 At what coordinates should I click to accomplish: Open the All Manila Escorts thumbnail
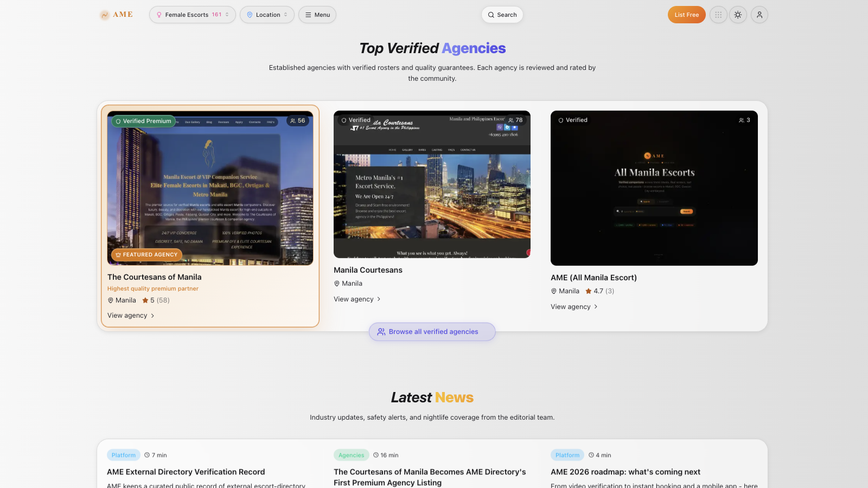pyautogui.click(x=654, y=188)
